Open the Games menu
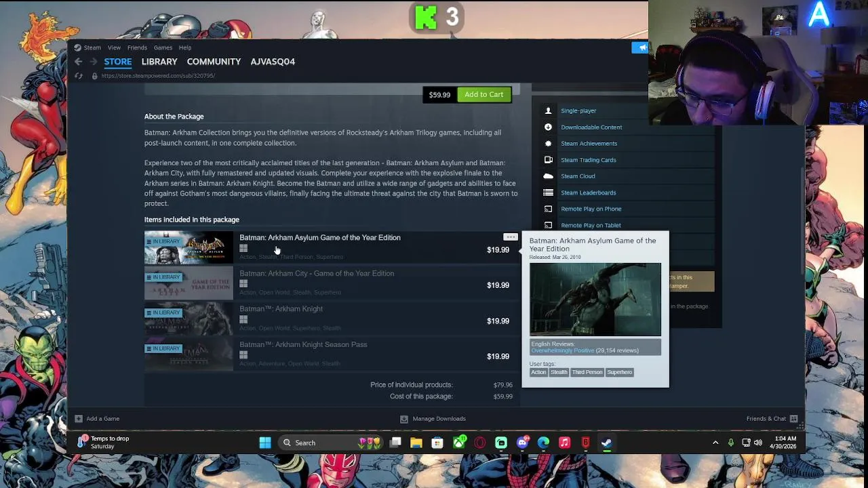Image resolution: width=868 pixels, height=488 pixels. tap(163, 47)
